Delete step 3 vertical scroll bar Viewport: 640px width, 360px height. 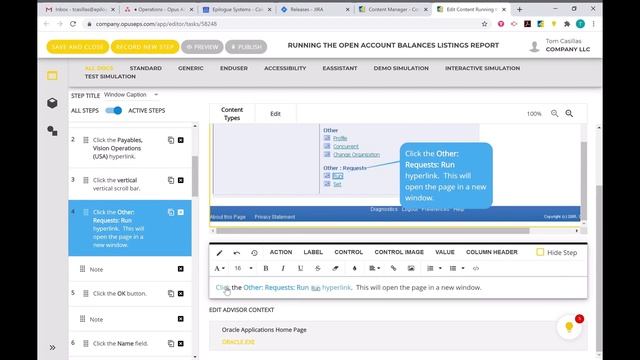[x=181, y=180]
